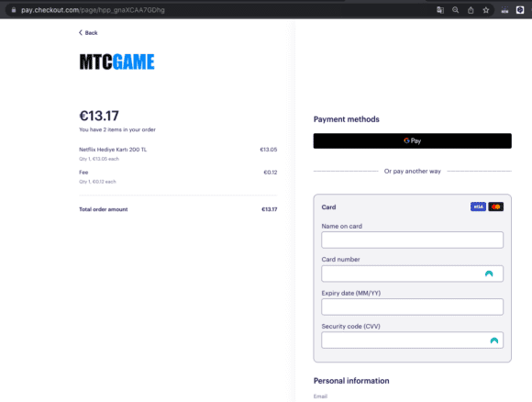
Task: Open the extension icon left of hexagon
Action: click(504, 10)
